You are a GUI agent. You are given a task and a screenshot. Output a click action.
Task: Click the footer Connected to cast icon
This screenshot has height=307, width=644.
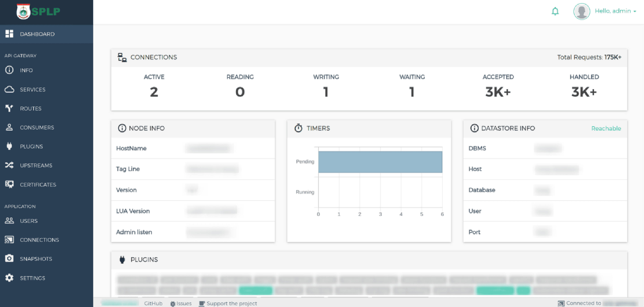561,304
